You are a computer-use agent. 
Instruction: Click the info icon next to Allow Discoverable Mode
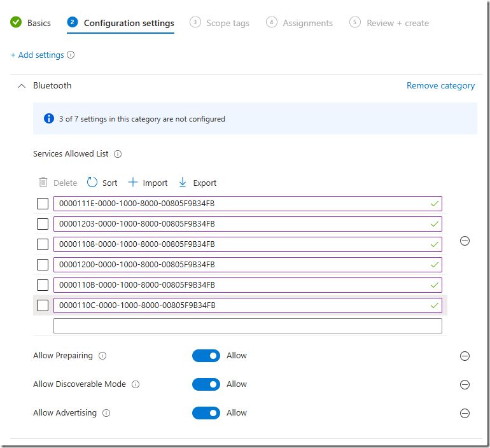point(136,384)
